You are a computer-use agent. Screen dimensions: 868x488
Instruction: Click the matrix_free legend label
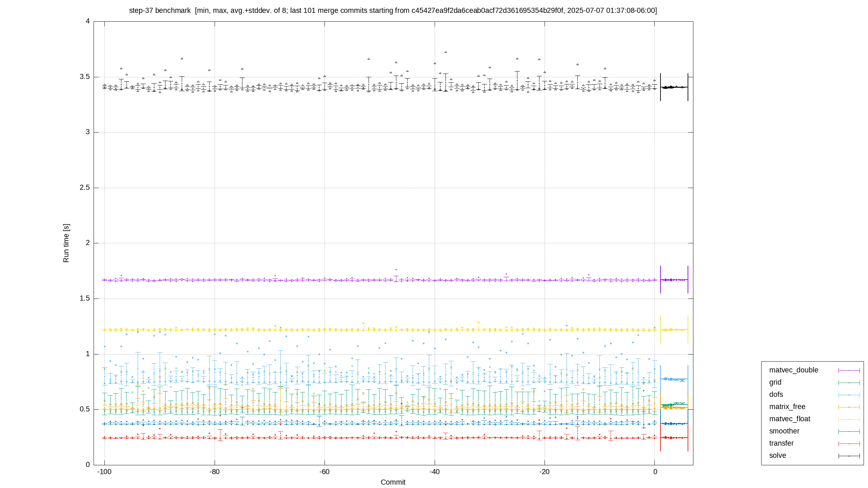787,407
